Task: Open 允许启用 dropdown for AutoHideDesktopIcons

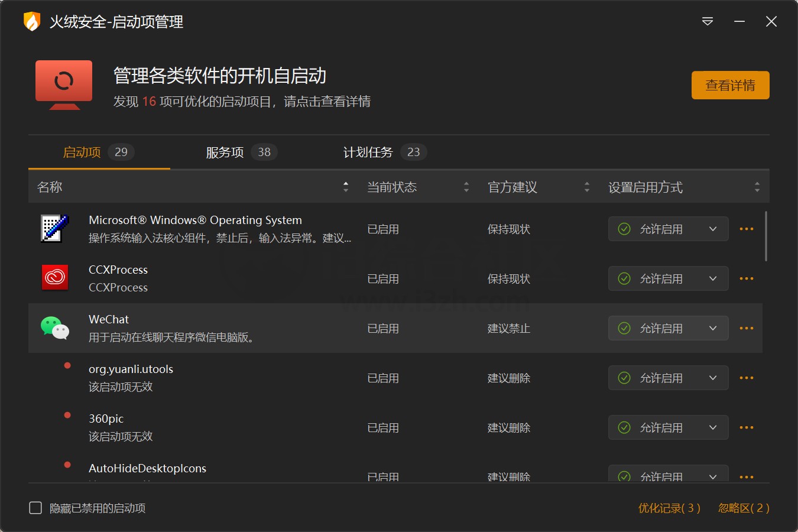Action: (x=668, y=473)
